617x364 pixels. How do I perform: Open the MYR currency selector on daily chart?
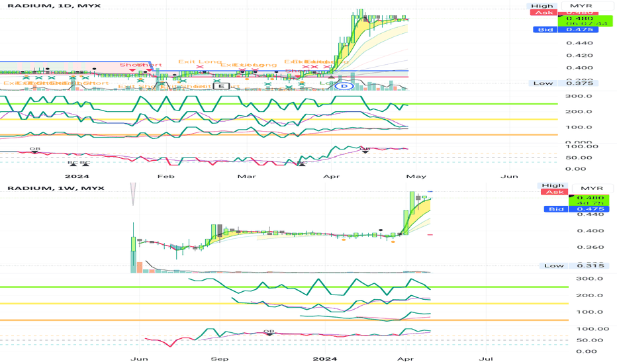pyautogui.click(x=582, y=6)
